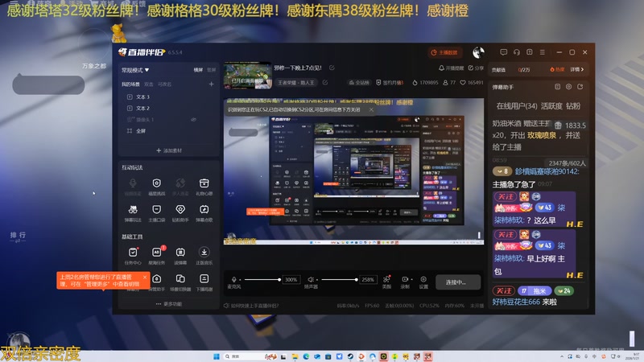Edit the microphone 300% value field
Image resolution: width=644 pixels, height=362 pixels.
[291, 280]
